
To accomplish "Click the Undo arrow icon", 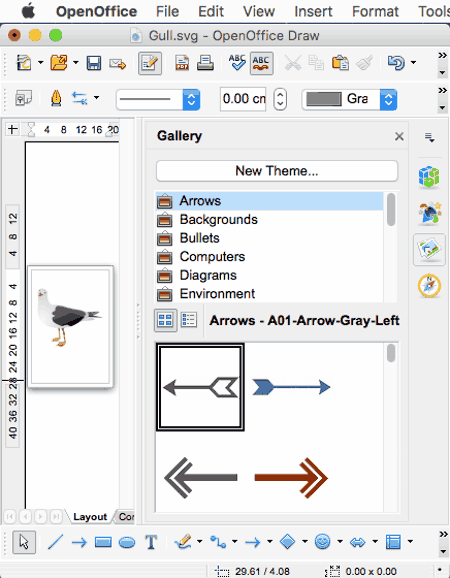I will point(397,63).
